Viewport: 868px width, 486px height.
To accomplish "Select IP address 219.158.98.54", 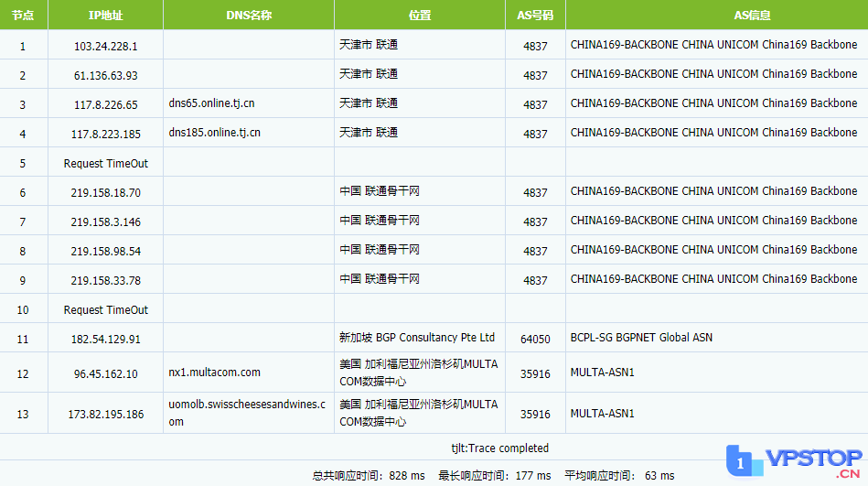I will tap(106, 252).
